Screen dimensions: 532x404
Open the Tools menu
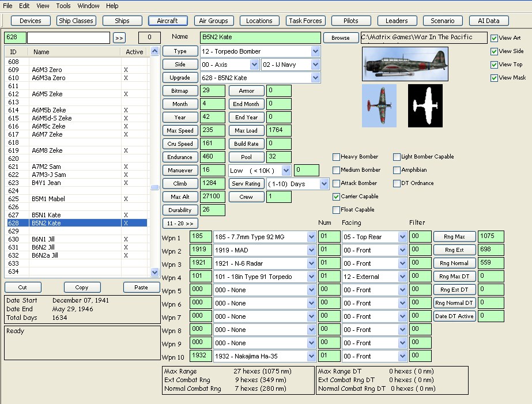[x=63, y=6]
